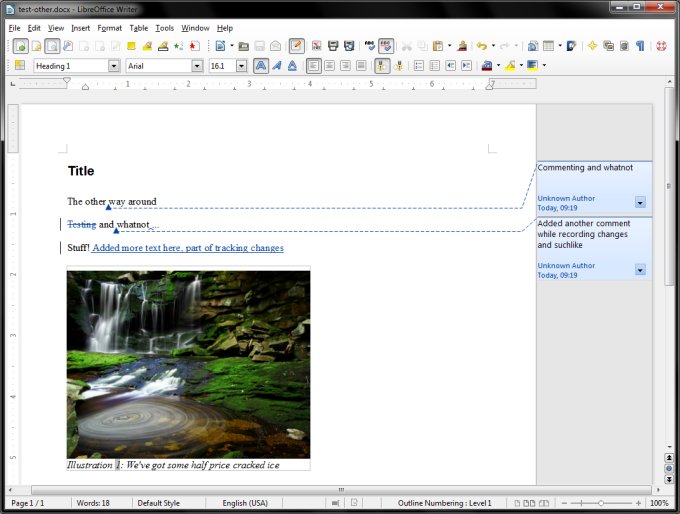680x514 pixels.
Task: Open menu for 'Commenting and whatnot' comment
Action: pyautogui.click(x=640, y=202)
